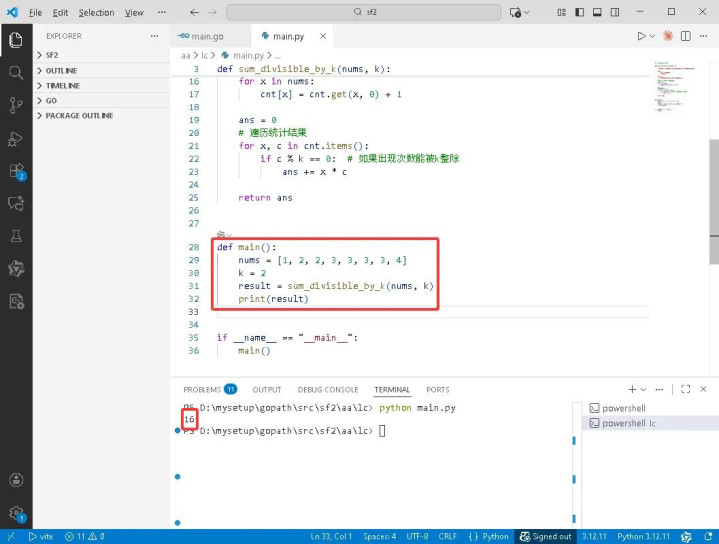Switch to the DEBUG CONSOLE panel tab
This screenshot has height=544, width=719.
[327, 389]
